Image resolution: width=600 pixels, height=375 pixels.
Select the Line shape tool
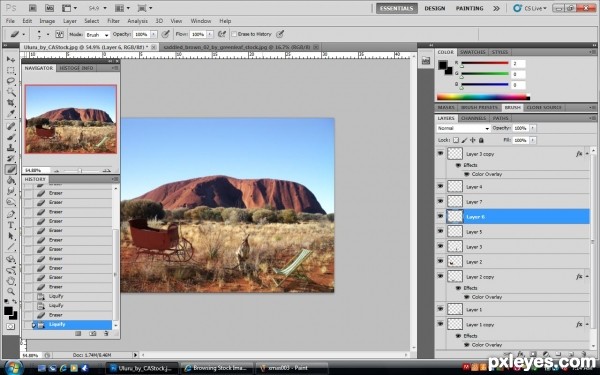(11, 246)
